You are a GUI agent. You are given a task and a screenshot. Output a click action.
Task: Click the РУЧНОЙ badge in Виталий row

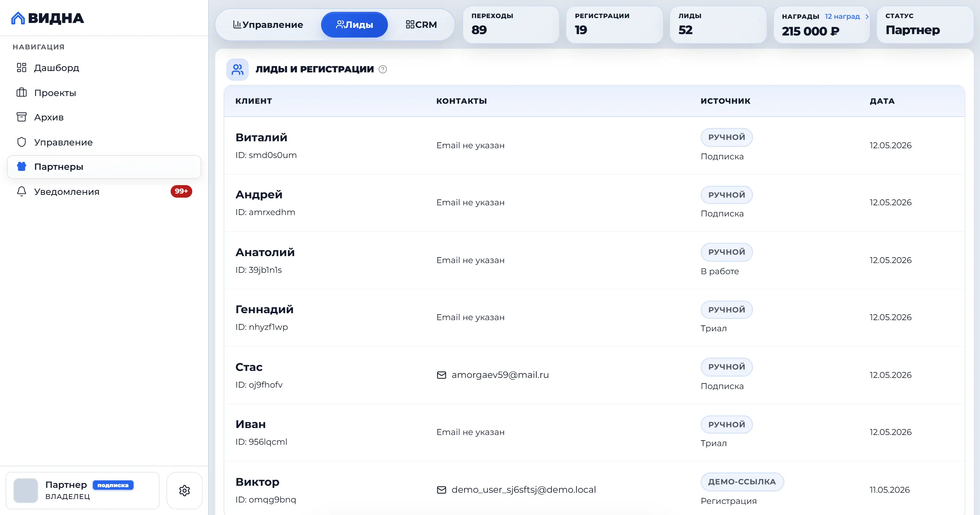(x=726, y=137)
